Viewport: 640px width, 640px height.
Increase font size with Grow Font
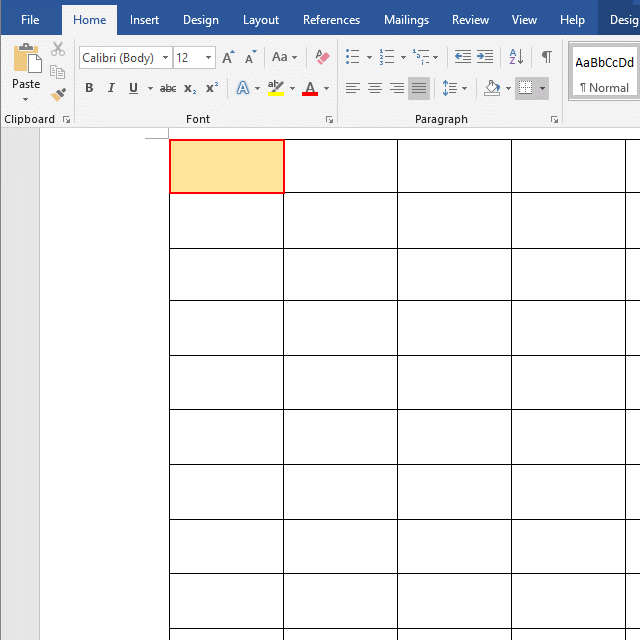coord(228,57)
